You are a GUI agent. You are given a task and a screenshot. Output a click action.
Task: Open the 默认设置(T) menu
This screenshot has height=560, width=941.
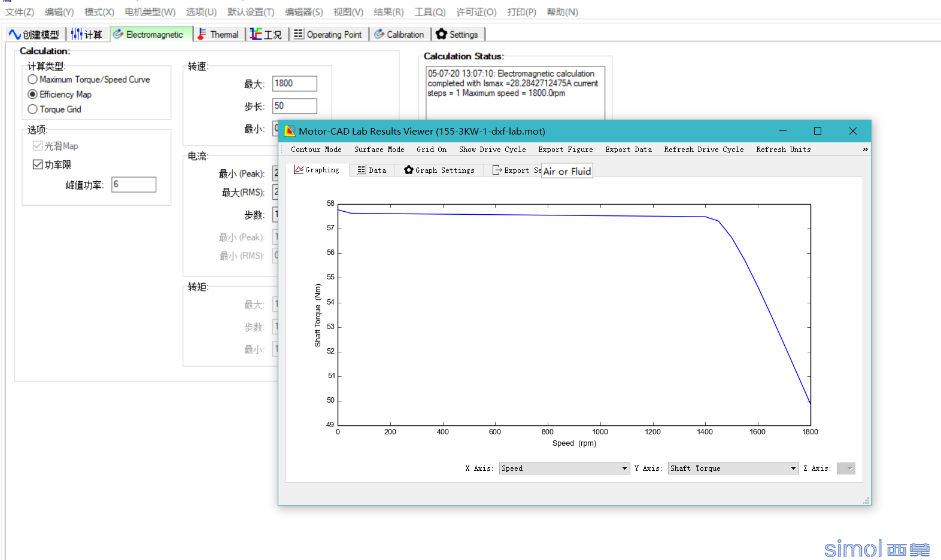point(251,12)
